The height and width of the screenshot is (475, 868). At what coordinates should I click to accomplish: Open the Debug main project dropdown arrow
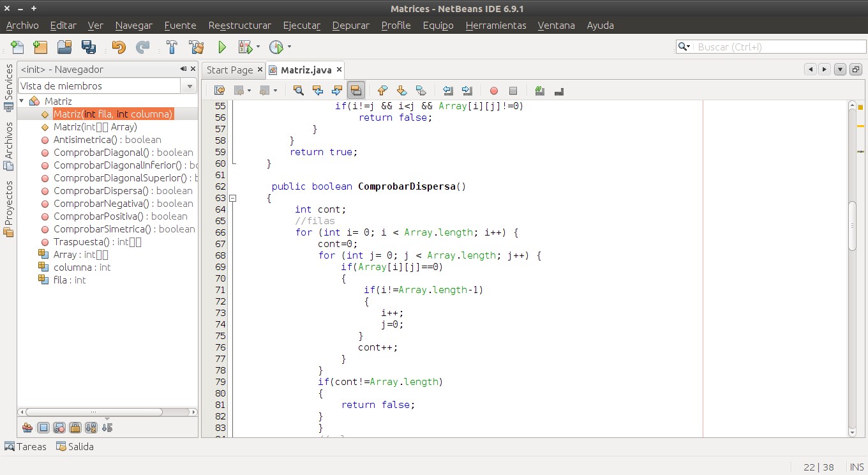(x=257, y=47)
